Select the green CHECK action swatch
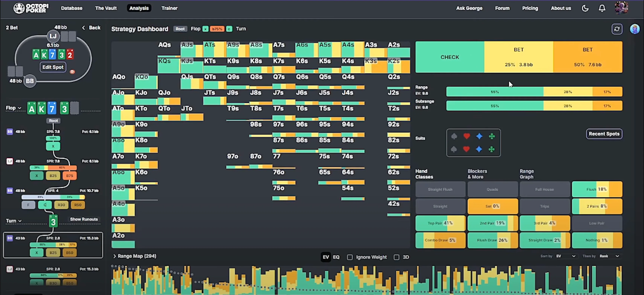The height and width of the screenshot is (295, 644). [x=449, y=57]
